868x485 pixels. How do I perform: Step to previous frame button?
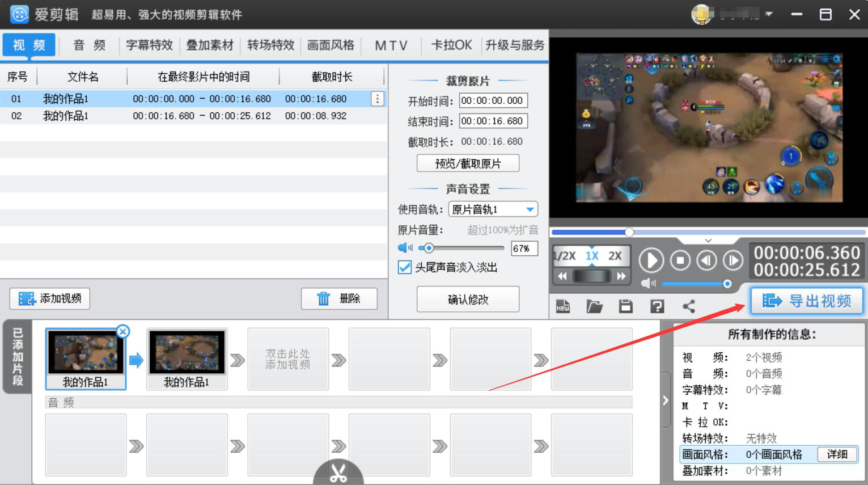(x=706, y=260)
